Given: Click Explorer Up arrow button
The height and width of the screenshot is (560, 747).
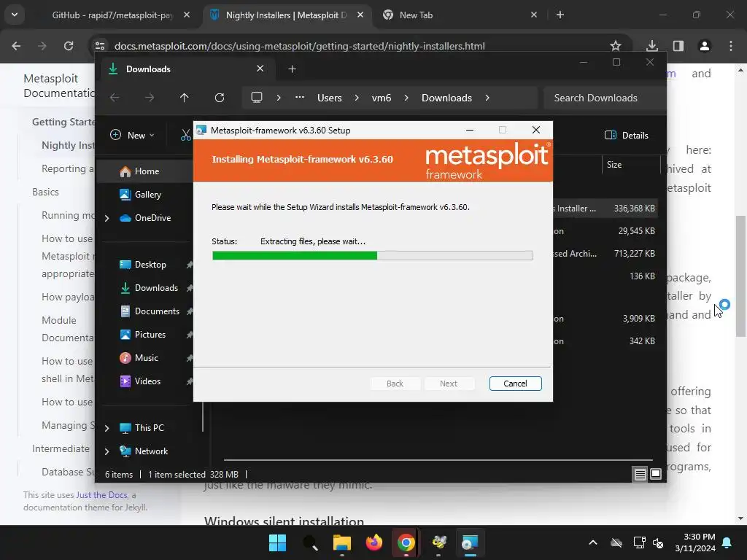Looking at the screenshot, I should coord(185,98).
